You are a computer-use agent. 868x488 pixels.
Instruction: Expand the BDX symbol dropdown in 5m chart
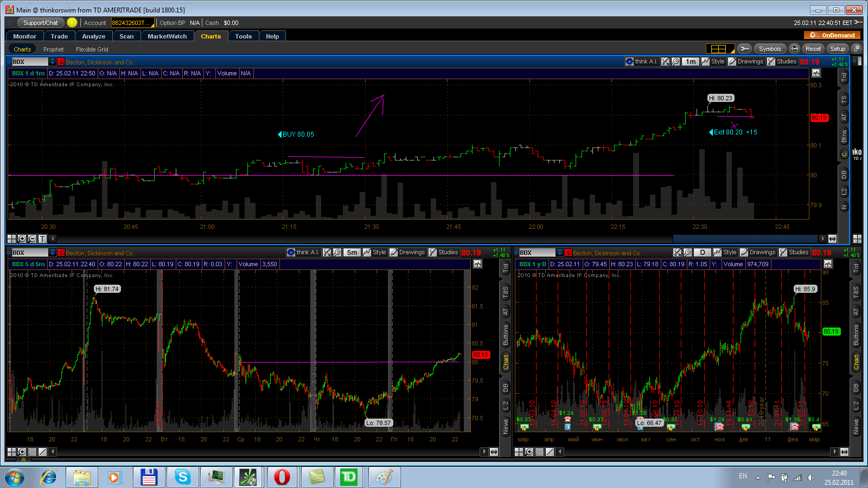point(52,253)
